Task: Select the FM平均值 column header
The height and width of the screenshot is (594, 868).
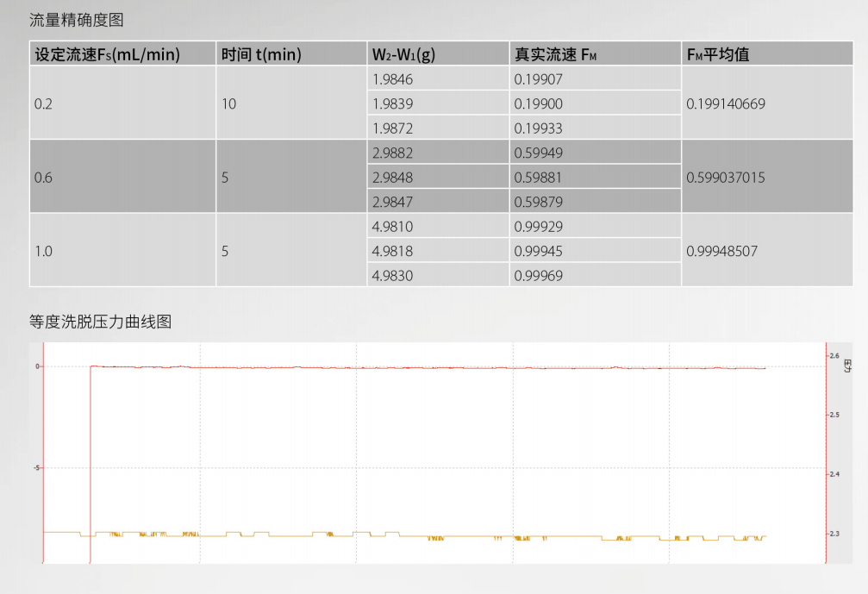Action: click(x=718, y=54)
